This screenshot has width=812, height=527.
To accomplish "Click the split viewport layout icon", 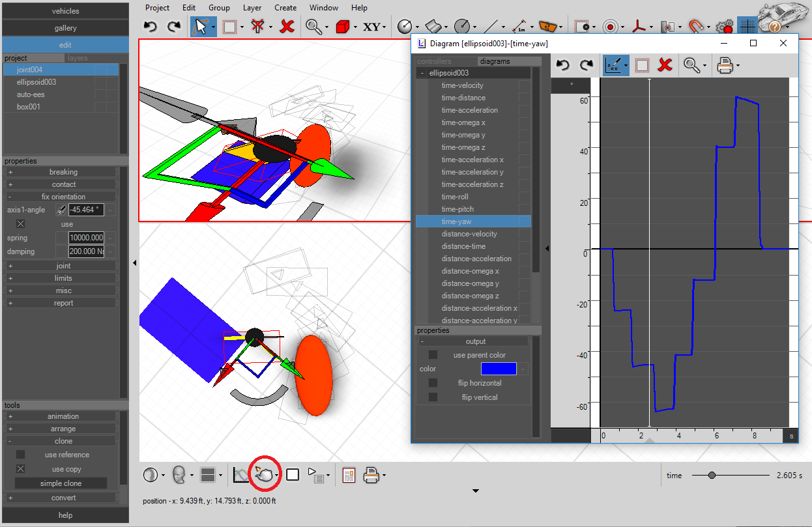I will pyautogui.click(x=208, y=475).
